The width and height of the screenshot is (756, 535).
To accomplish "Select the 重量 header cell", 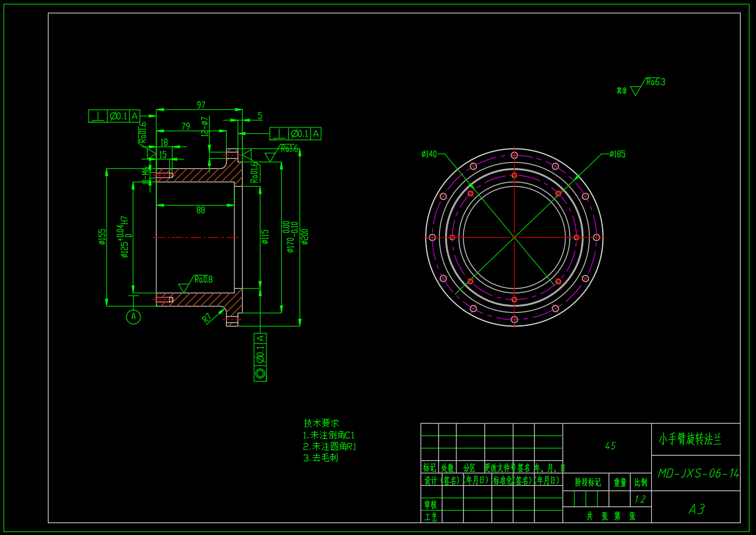I will click(620, 482).
